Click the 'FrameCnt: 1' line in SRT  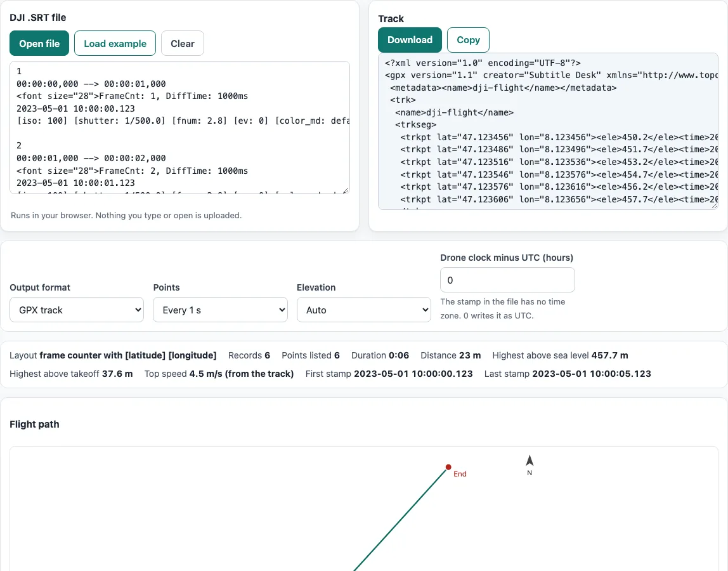tap(133, 96)
